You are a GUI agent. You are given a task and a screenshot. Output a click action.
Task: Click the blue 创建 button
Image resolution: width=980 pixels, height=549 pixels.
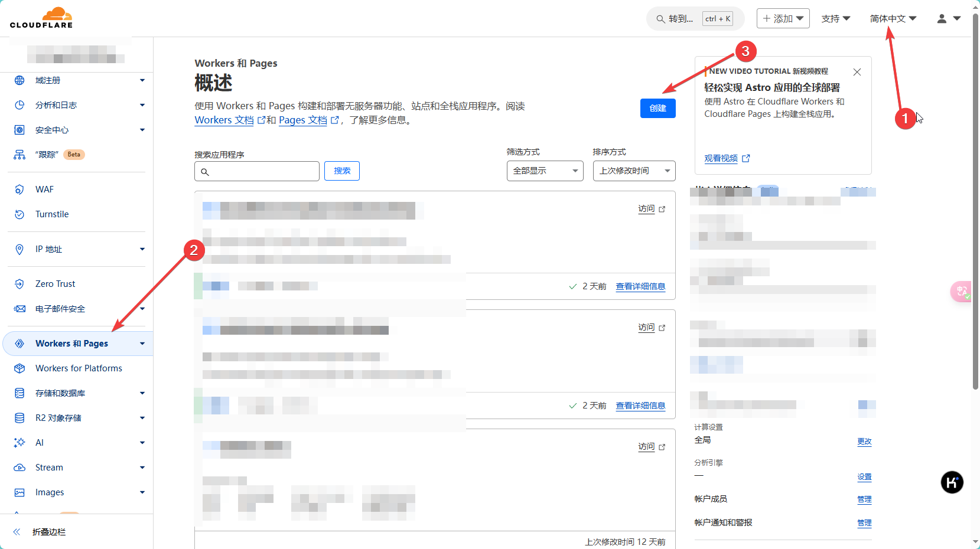pos(658,109)
